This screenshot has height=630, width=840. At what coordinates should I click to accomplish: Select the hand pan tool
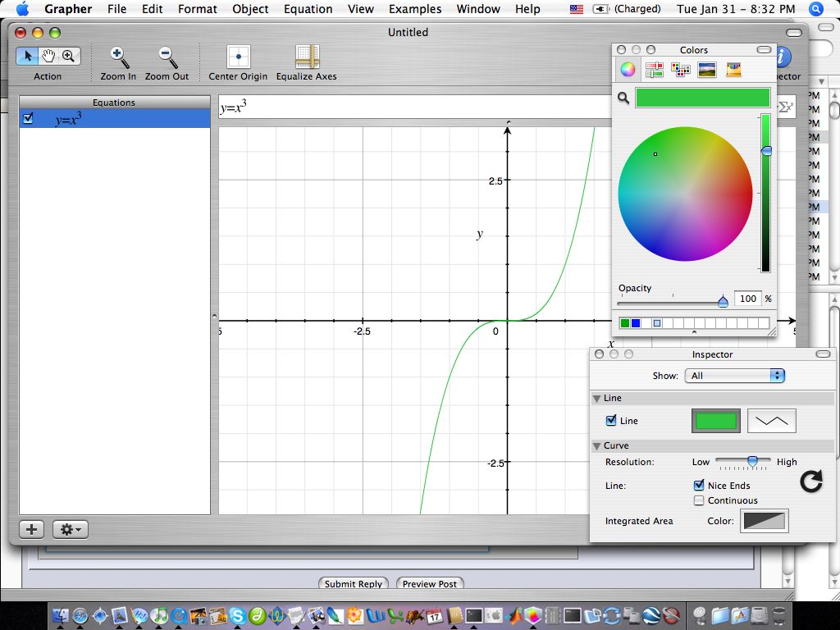click(x=48, y=56)
